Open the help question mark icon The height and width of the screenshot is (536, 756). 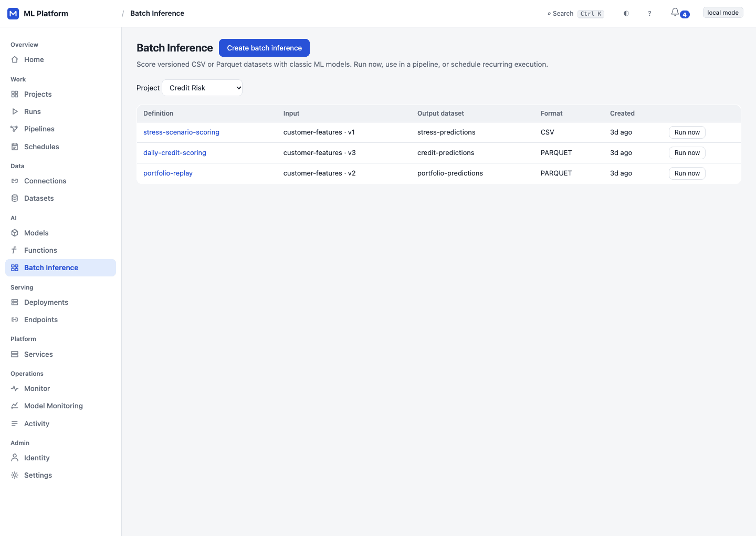click(649, 14)
